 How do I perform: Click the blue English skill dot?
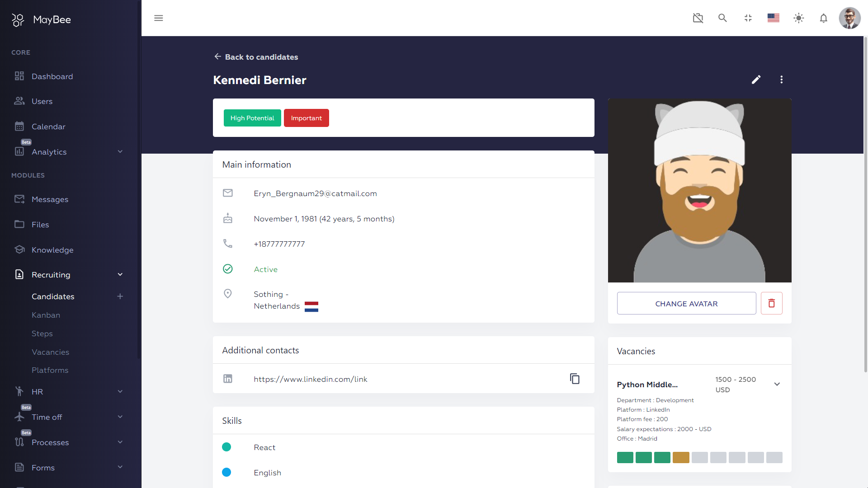point(226,472)
